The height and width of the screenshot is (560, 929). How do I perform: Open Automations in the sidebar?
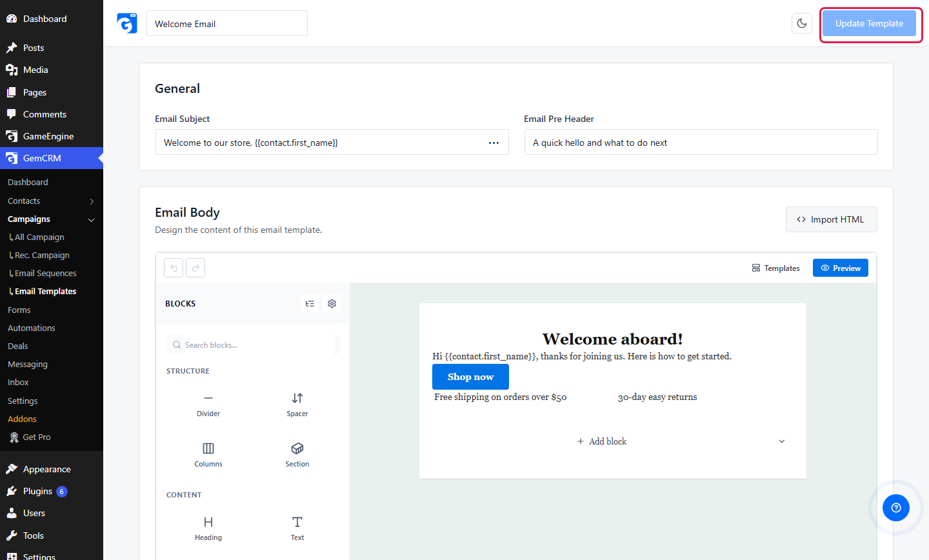[x=32, y=328]
